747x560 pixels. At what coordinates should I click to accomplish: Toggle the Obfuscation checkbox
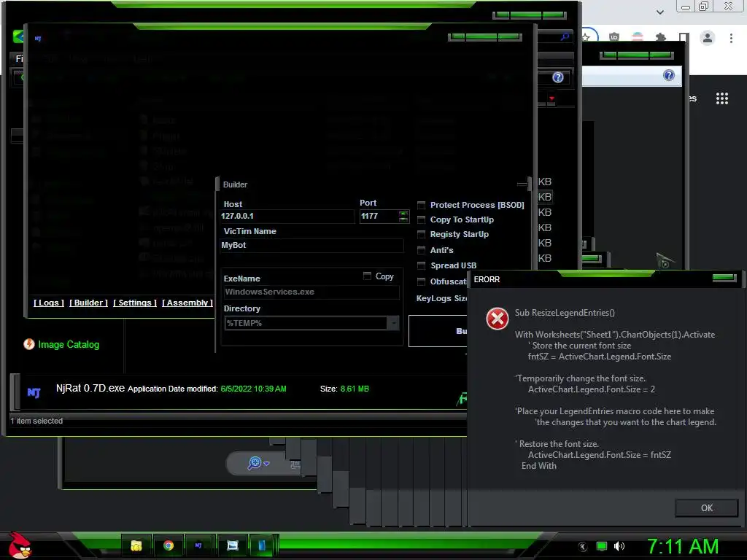click(x=421, y=281)
